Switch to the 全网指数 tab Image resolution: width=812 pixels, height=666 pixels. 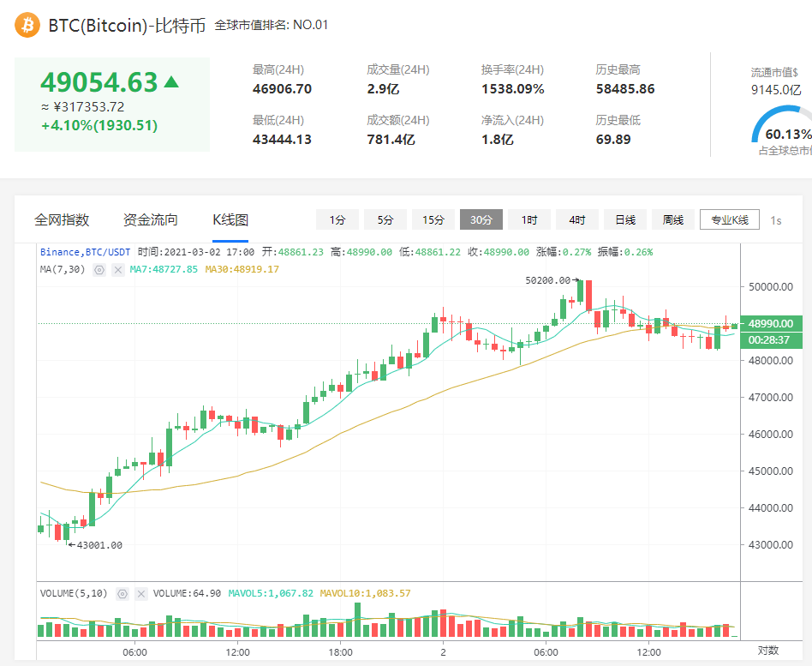tap(62, 219)
